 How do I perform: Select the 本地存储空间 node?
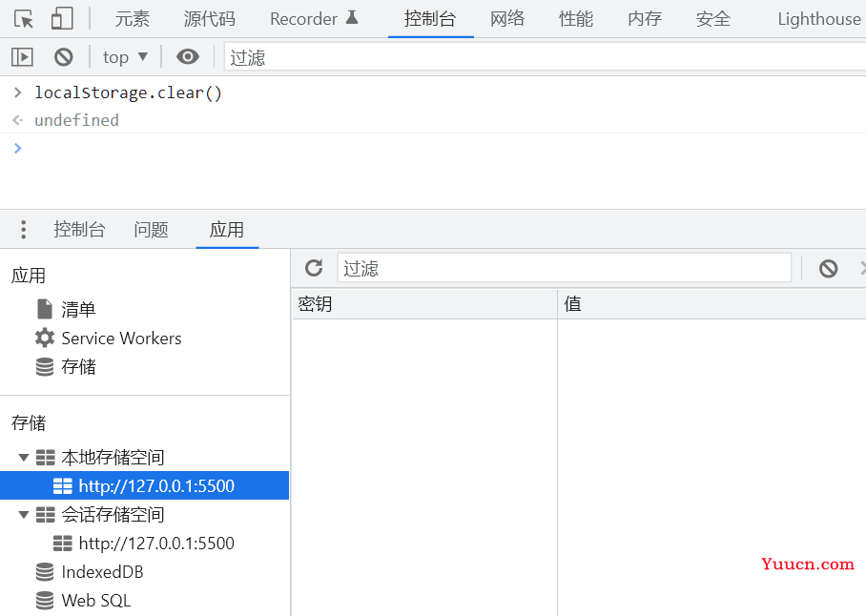tap(113, 458)
